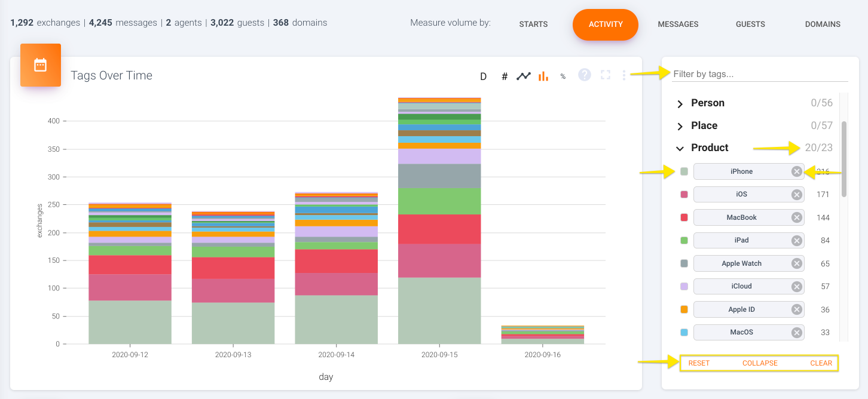Remove the Apple ID tag with its X
The width and height of the screenshot is (868, 399).
click(x=796, y=309)
